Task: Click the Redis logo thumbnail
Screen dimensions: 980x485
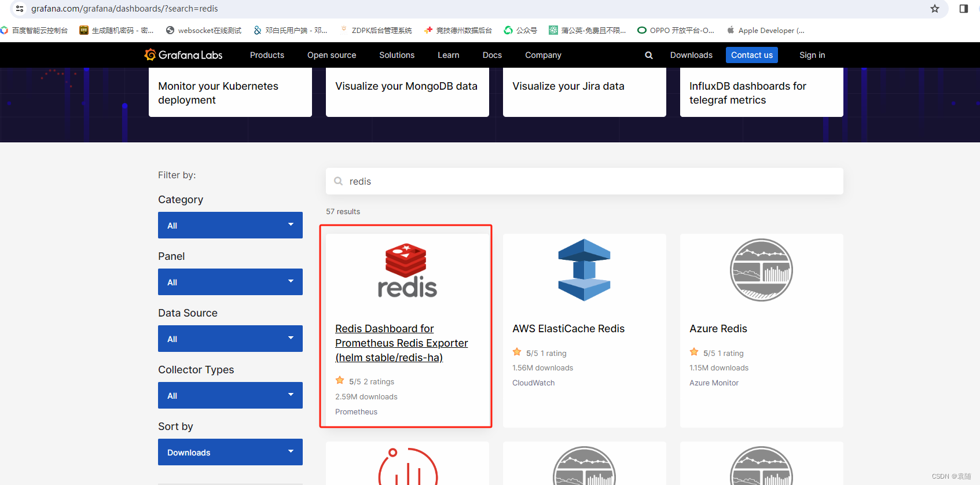Action: point(407,271)
